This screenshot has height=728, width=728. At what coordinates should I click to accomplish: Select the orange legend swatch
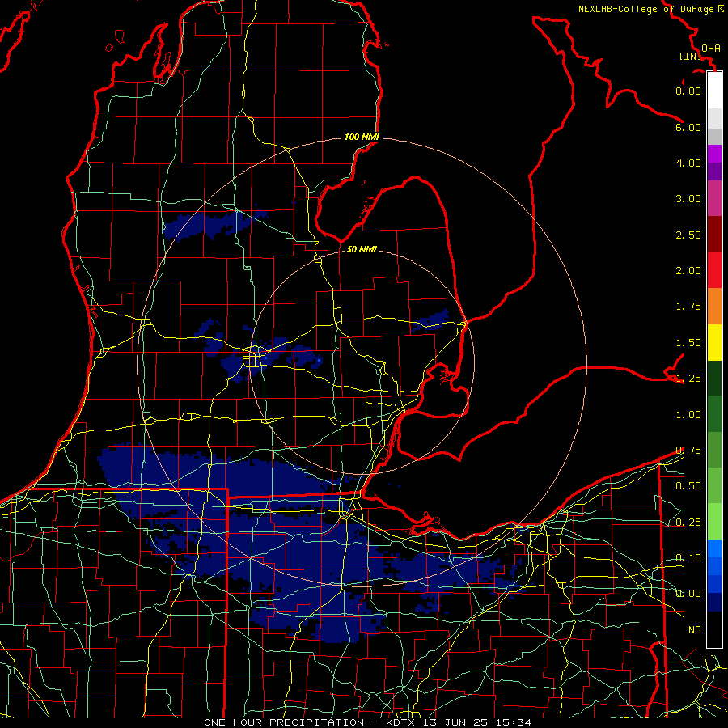coord(714,307)
